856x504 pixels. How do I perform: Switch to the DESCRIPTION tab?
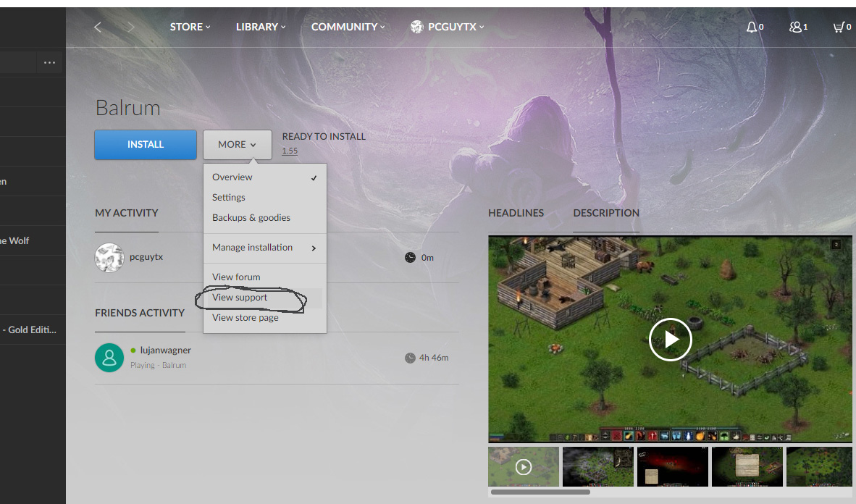click(x=606, y=213)
